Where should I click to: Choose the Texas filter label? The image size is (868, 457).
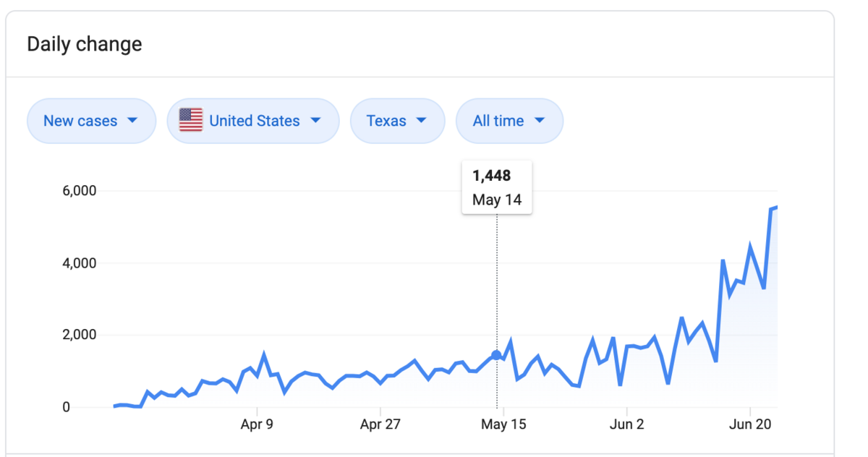click(x=386, y=121)
